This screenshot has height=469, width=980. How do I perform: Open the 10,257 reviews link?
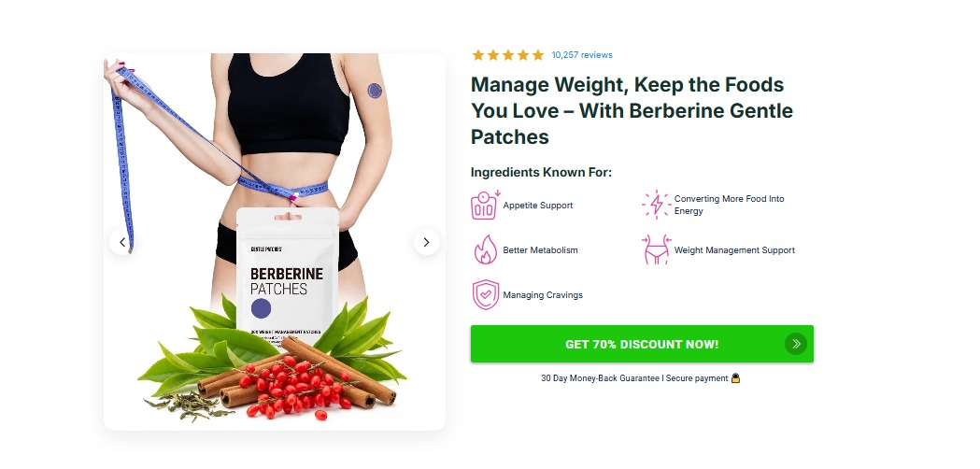(x=582, y=55)
